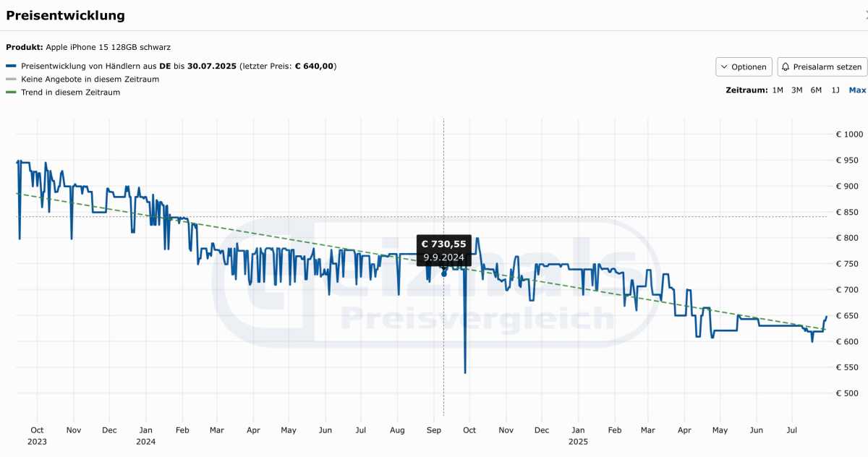Click the € 600 axis label
868x457 pixels.
pyautogui.click(x=848, y=341)
